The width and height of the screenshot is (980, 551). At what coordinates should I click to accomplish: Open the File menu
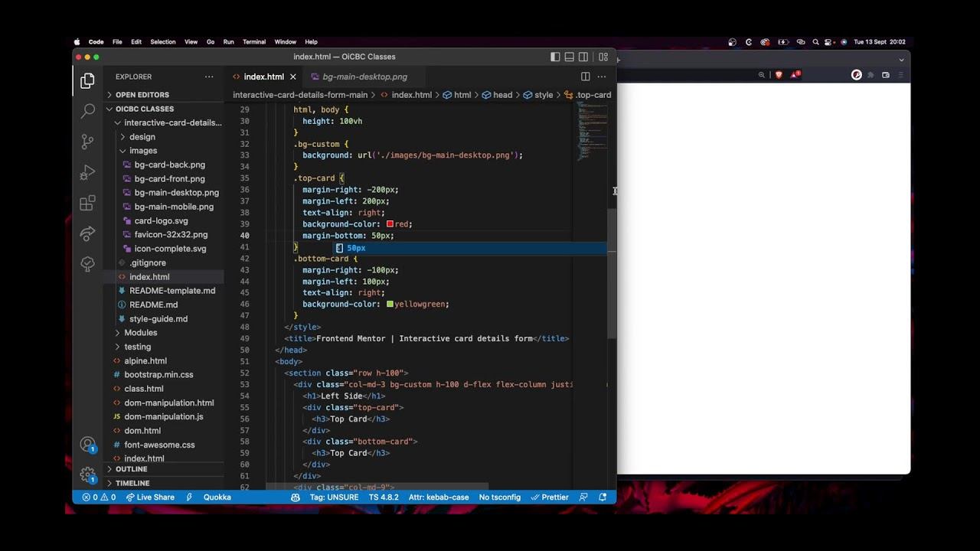coord(117,42)
